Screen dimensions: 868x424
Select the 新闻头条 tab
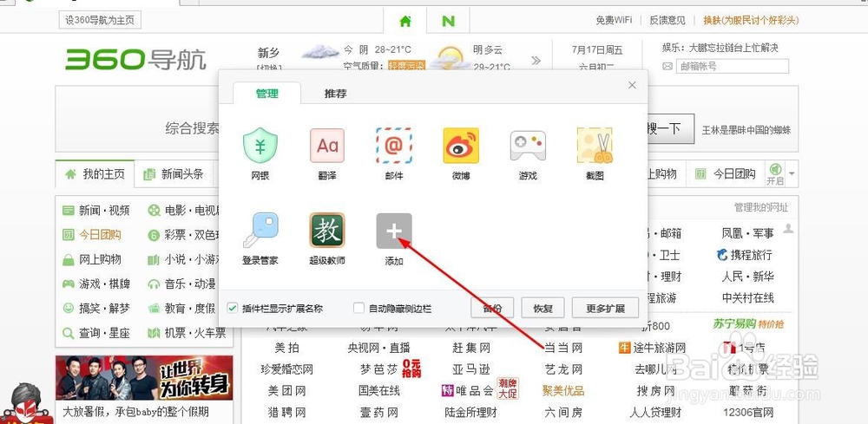pos(174,174)
